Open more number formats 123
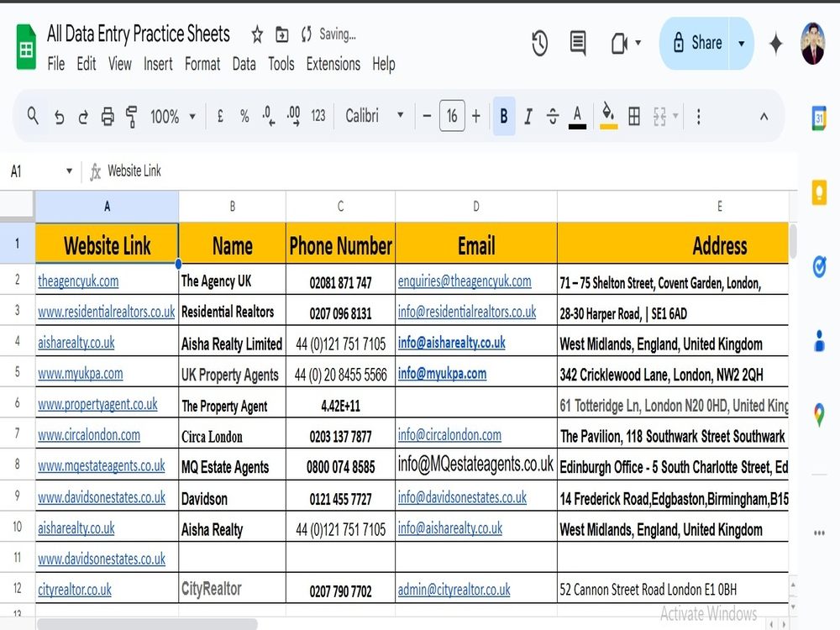This screenshot has width=840, height=630. [318, 116]
